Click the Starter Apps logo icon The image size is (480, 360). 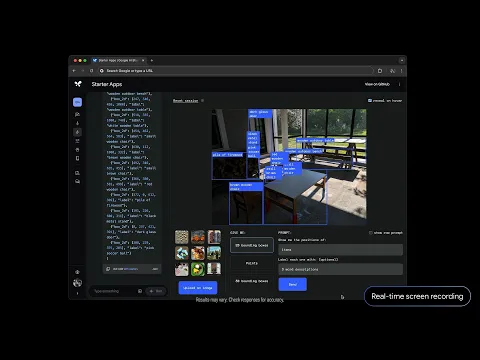coord(78,84)
